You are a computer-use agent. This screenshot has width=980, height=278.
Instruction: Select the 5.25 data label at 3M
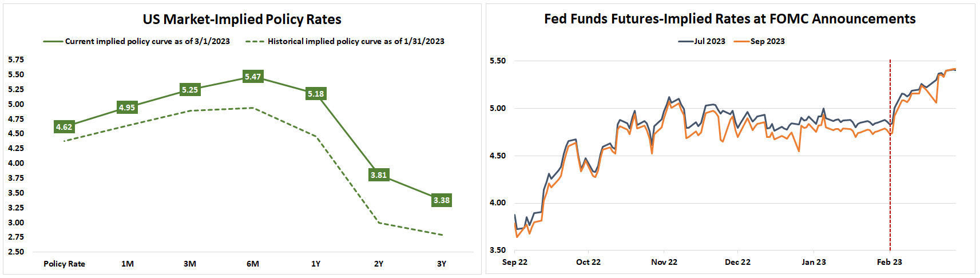point(190,90)
